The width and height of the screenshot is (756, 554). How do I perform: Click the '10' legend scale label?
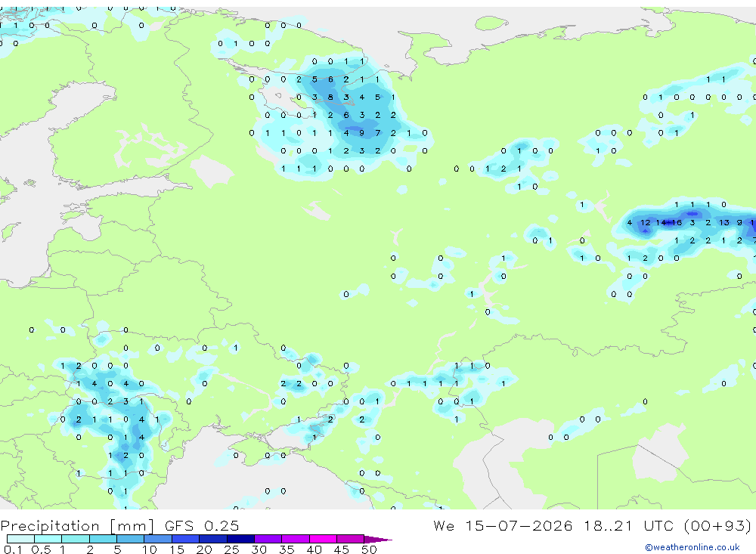(x=149, y=549)
